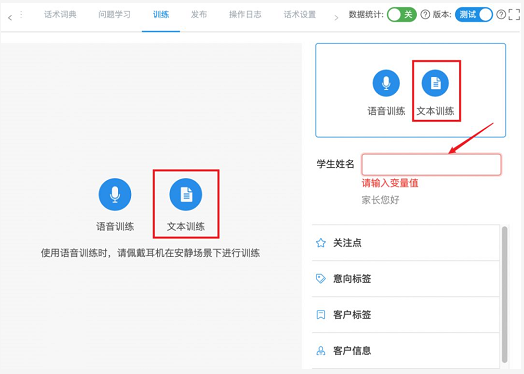Screen dimensions: 524x374
Task: Select microphone icon in right preview panel
Action: pyautogui.click(x=386, y=83)
